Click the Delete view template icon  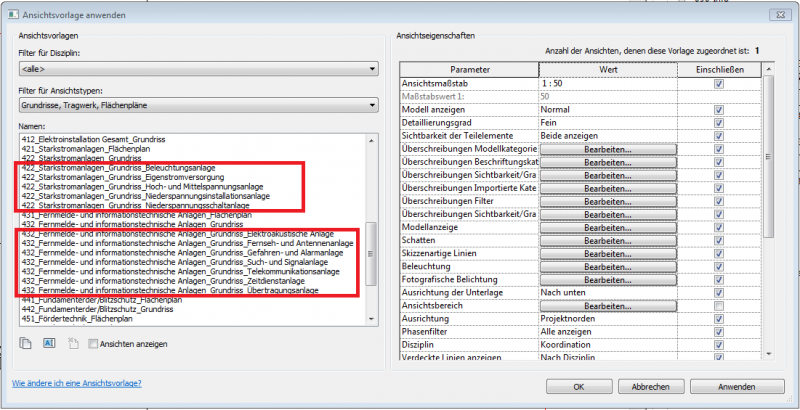[x=72, y=343]
